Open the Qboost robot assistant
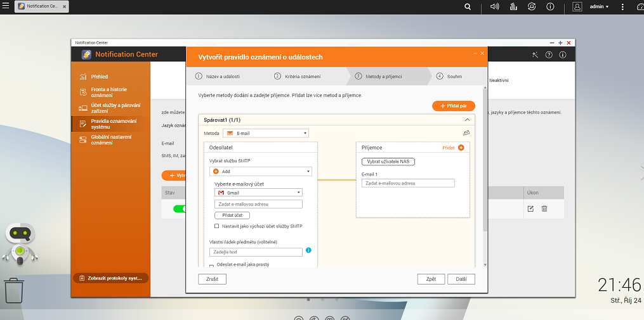 [x=20, y=245]
